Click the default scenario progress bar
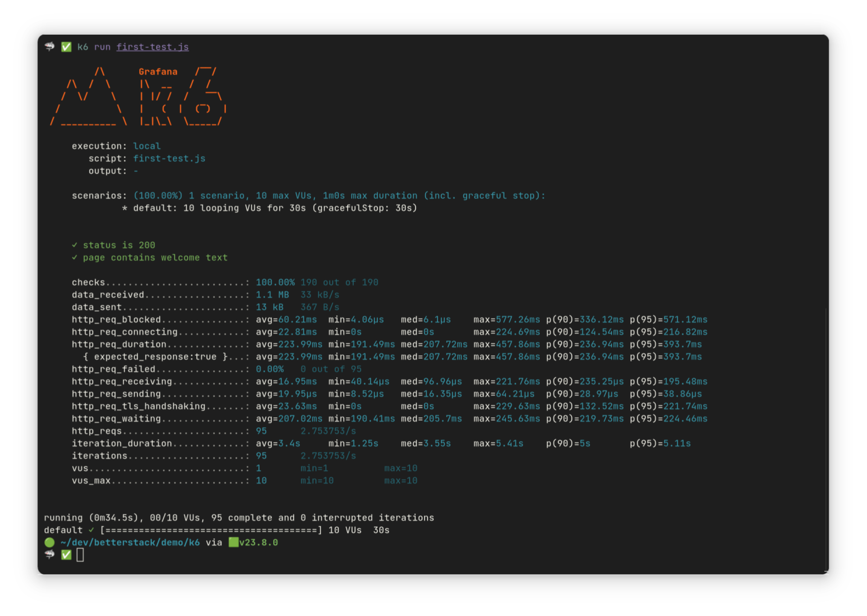 (211, 530)
